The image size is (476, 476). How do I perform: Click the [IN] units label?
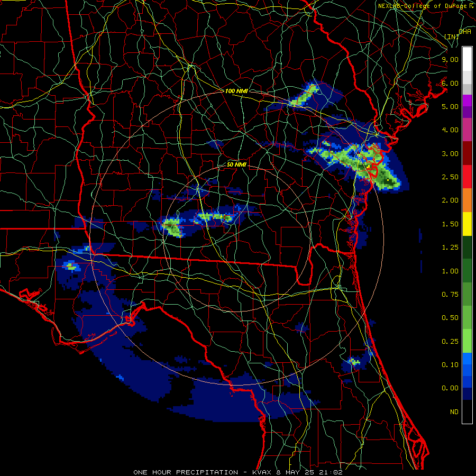452,36
